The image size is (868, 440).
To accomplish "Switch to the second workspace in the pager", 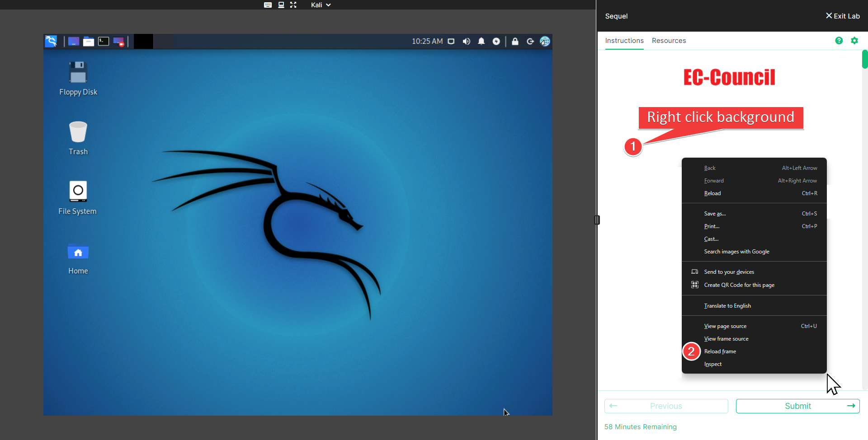I will 164,42.
